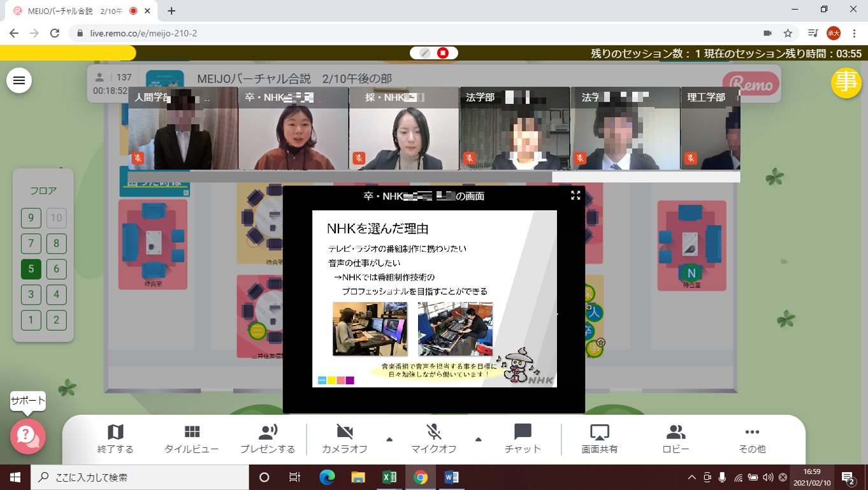Click the browser back button
Viewport: 868px width, 490px height.
(x=14, y=33)
